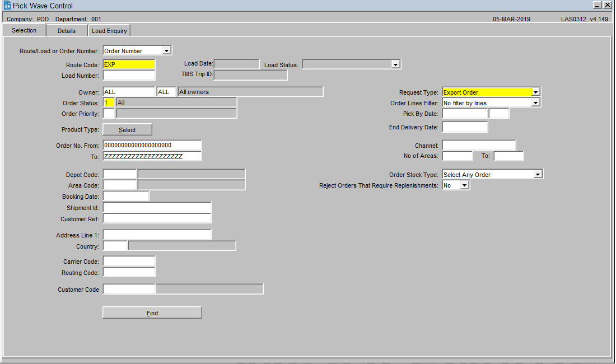Minimize the Pick Wave Control window
The image size is (616, 364).
click(598, 5)
